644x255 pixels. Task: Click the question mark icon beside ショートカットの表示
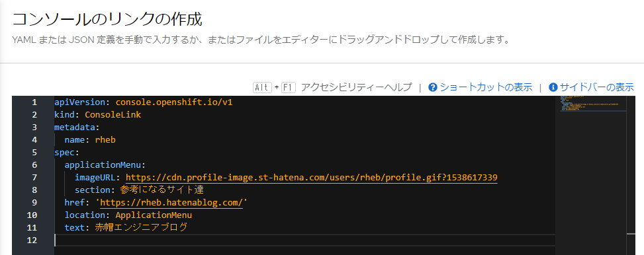click(432, 87)
